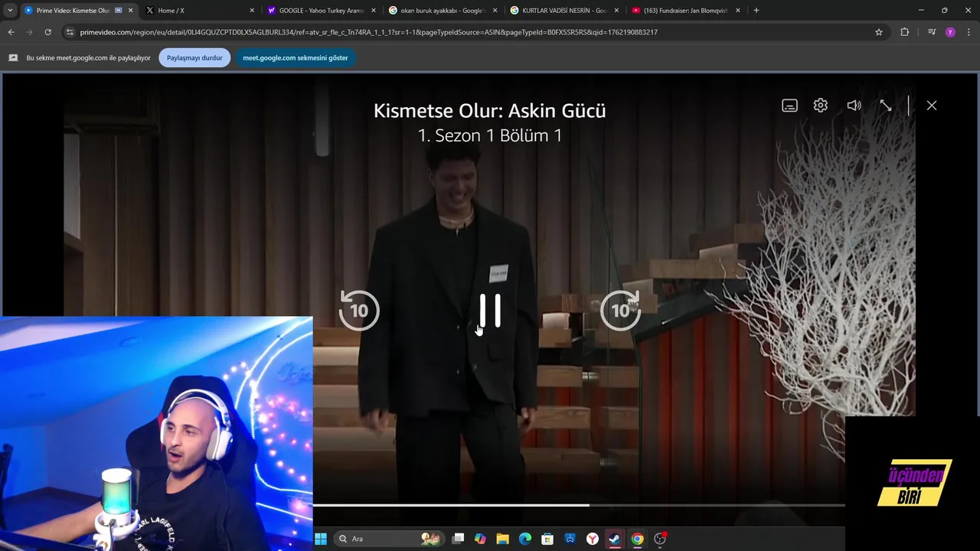Open the Chrome three-dot menu
980x551 pixels.
click(969, 32)
